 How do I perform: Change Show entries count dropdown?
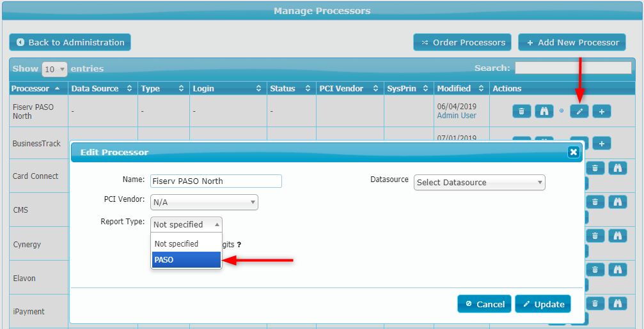point(54,70)
